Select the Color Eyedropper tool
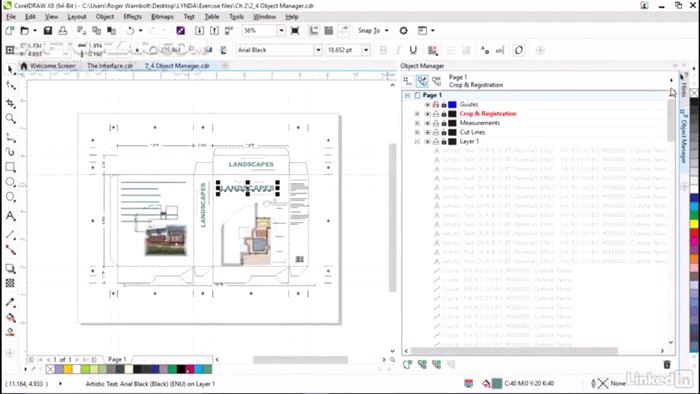700x394 pixels. coord(10,303)
